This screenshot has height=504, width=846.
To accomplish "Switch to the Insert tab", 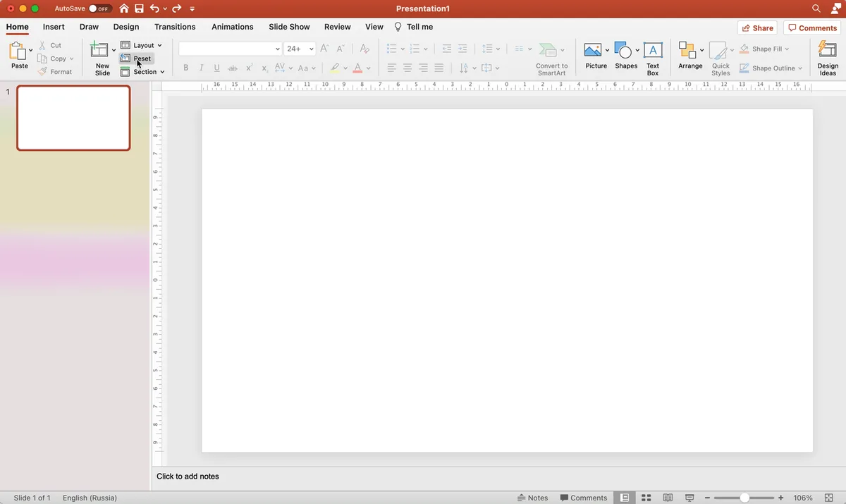I will click(54, 27).
